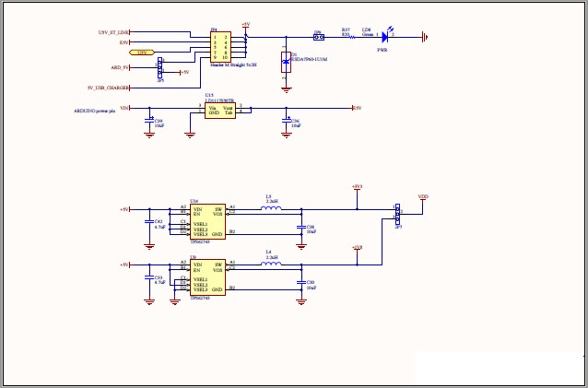Image resolution: width=588 pixels, height=388 pixels.
Task: Click the JP5 jumper component
Action: [160, 68]
